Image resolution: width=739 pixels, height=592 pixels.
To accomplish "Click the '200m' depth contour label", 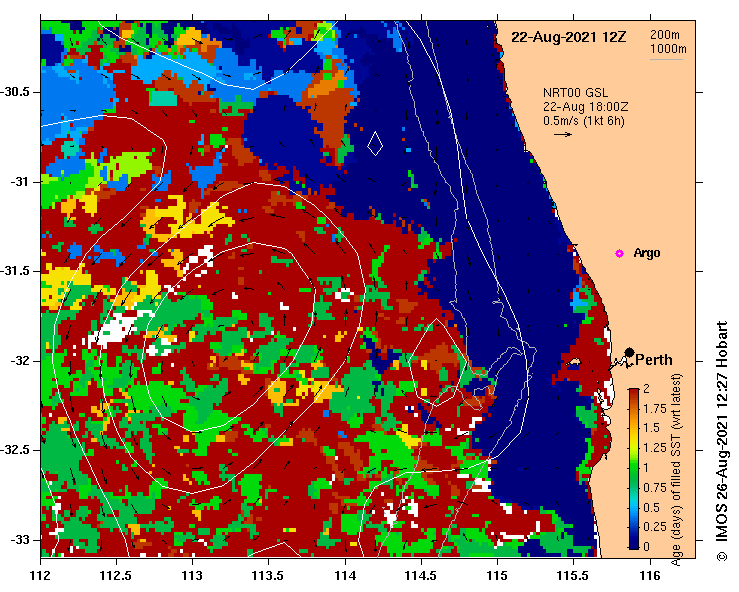I will (x=665, y=34).
